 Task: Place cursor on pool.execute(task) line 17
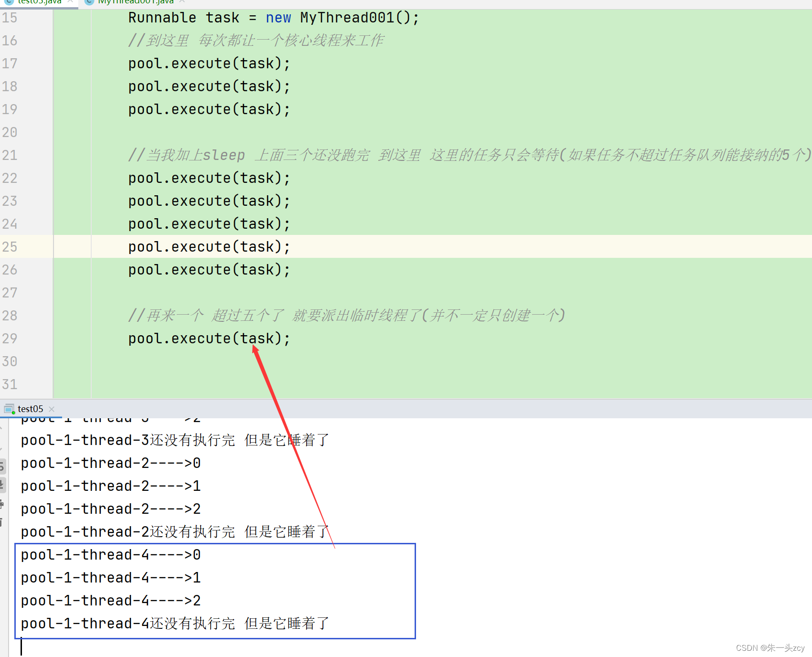click(x=209, y=64)
